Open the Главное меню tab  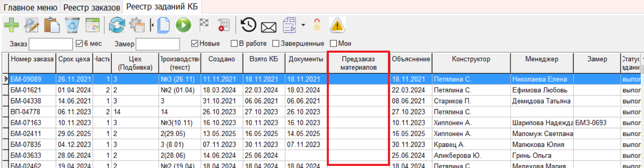pyautogui.click(x=31, y=7)
